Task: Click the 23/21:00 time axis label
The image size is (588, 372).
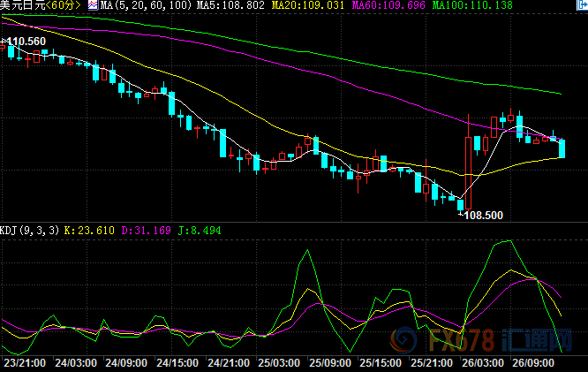Action: 25,363
